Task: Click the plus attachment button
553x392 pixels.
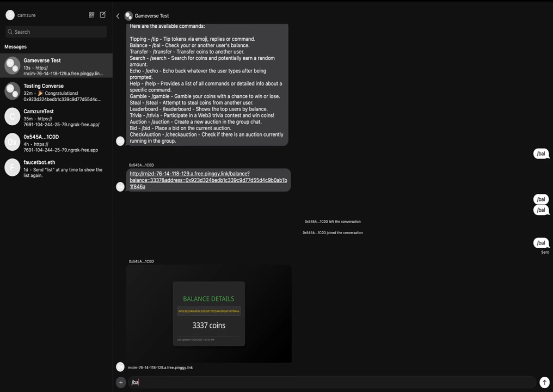Action: point(121,383)
